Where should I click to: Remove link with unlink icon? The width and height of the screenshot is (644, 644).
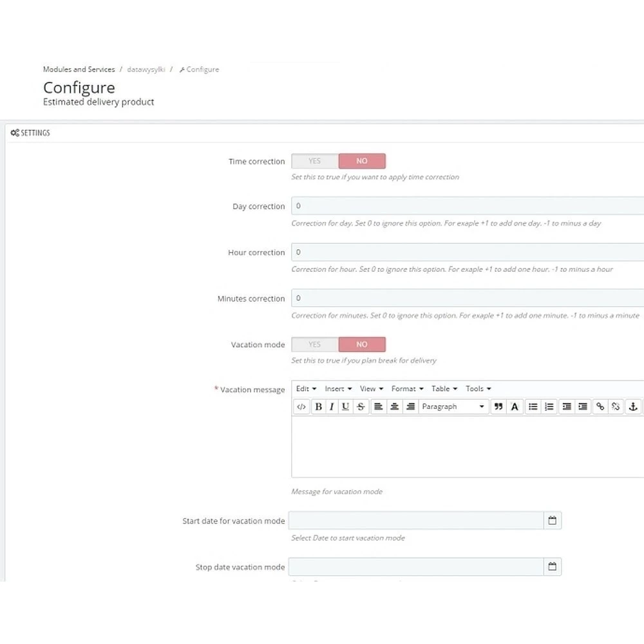tap(615, 406)
